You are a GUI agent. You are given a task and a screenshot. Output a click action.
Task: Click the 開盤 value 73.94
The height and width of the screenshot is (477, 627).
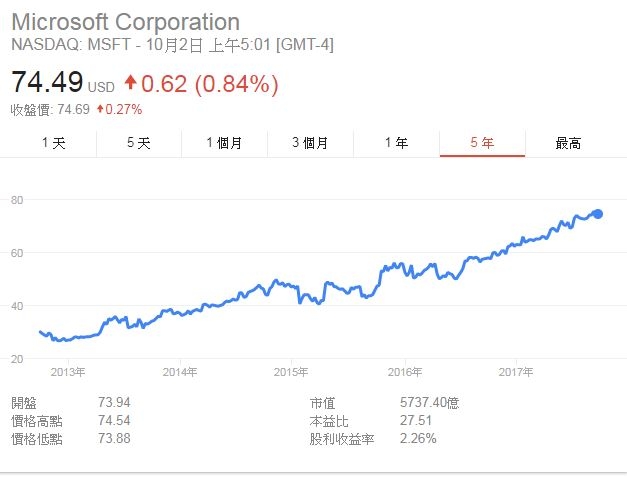click(x=114, y=402)
